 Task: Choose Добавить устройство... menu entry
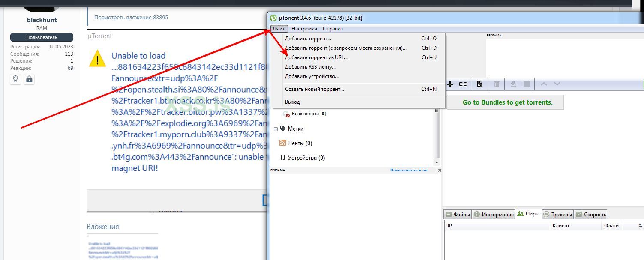358,76
